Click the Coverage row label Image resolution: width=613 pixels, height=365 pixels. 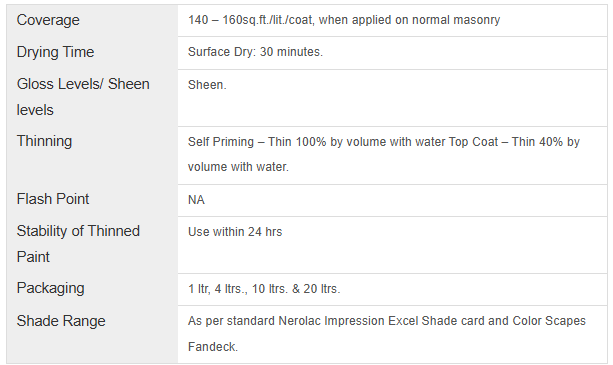48,20
